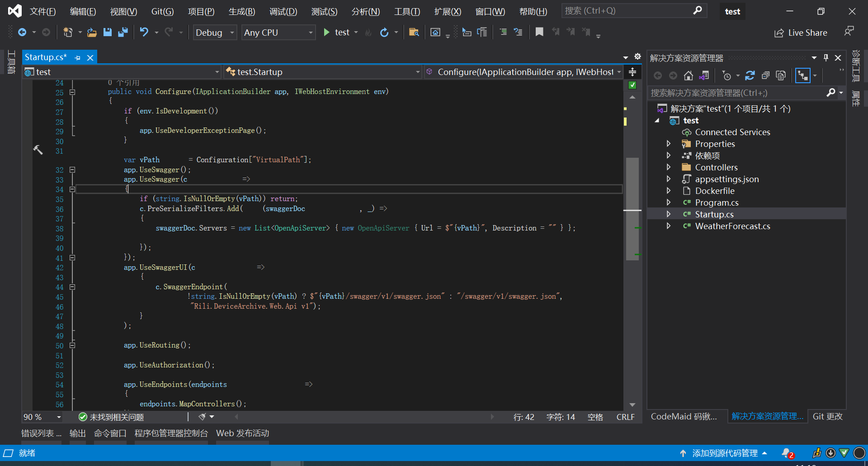Toggle auto-hide pin for Solution Explorer
Viewport: 868px width, 466px height.
click(826, 58)
